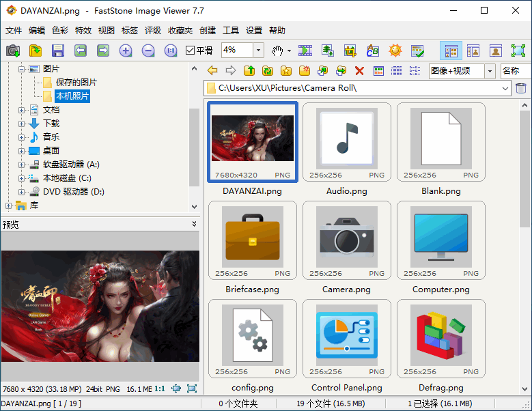Go up one folder level icon
532x411 pixels.
(249, 70)
